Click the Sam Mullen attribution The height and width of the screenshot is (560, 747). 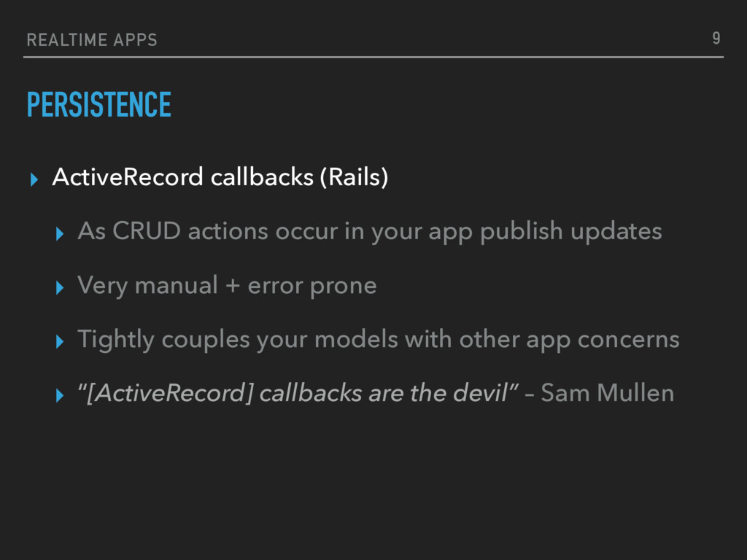pyautogui.click(x=608, y=393)
